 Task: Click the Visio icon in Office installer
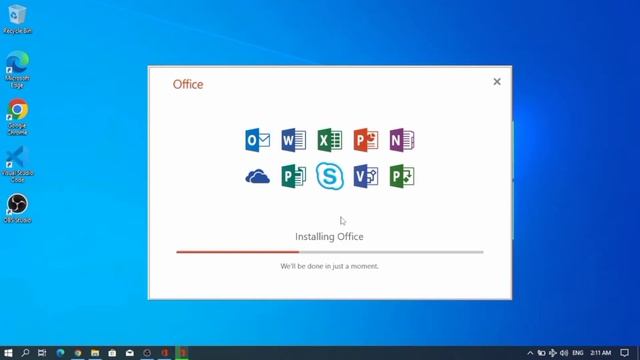coord(366,176)
